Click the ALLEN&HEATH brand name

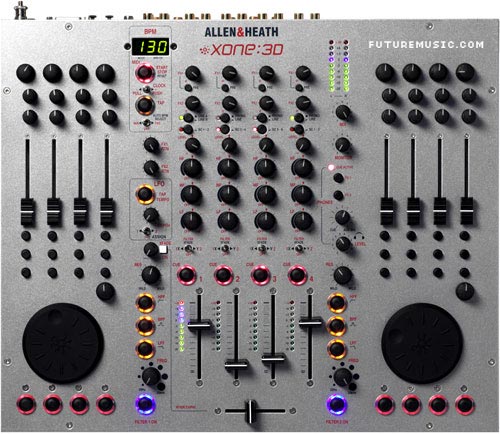[241, 32]
